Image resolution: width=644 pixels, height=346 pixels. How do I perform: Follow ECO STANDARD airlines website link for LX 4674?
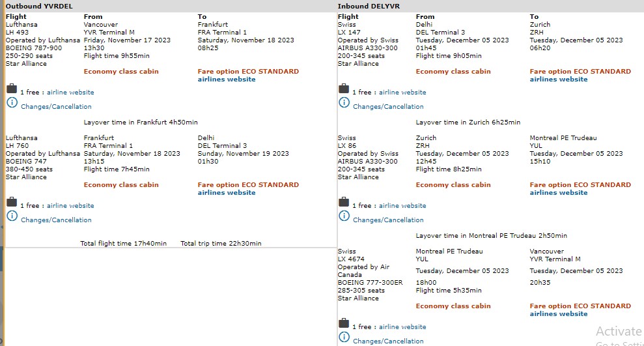tap(559, 314)
